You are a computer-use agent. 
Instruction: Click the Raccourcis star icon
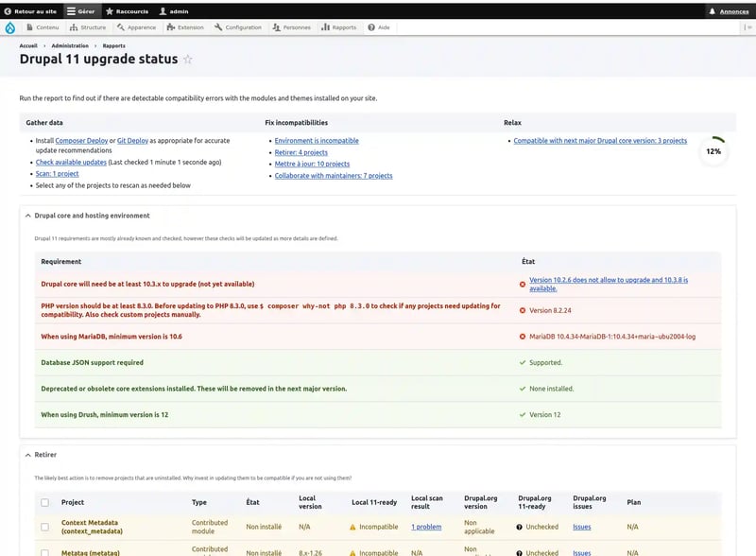110,11
